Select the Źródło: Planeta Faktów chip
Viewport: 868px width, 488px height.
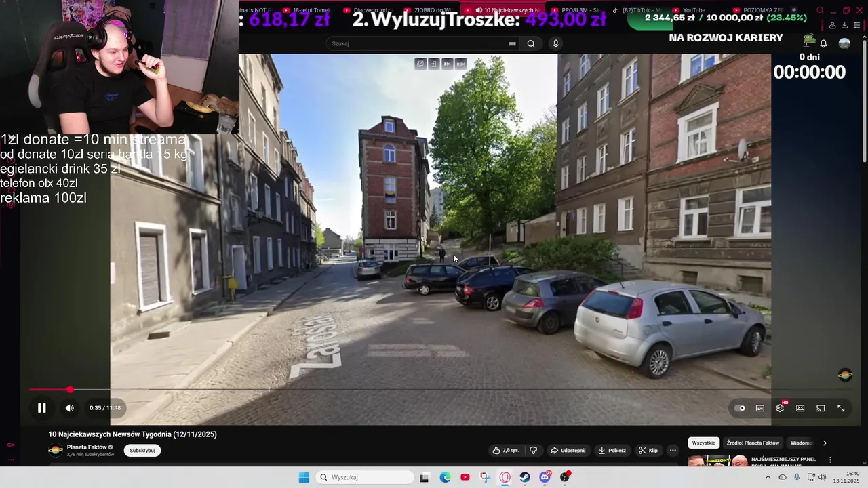[x=753, y=443]
